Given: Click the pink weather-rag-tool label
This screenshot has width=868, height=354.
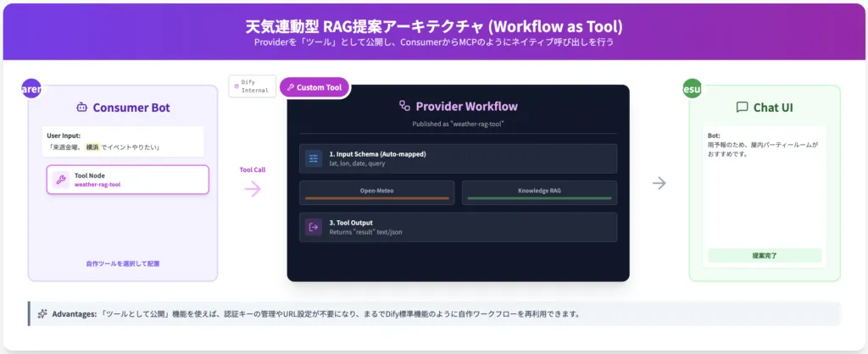Looking at the screenshot, I should pyautogui.click(x=97, y=184).
